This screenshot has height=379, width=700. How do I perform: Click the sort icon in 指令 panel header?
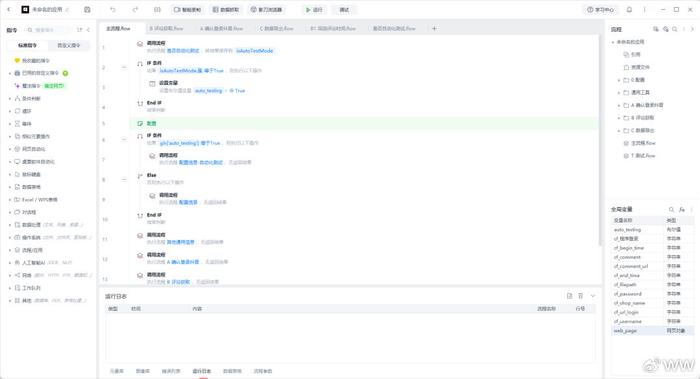[79, 30]
